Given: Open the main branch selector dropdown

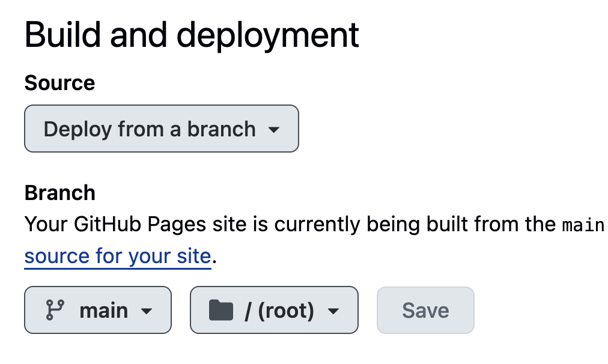Looking at the screenshot, I should pyautogui.click(x=98, y=310).
